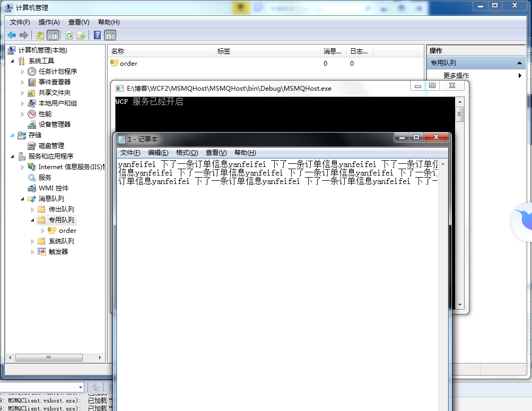Click the 设备管理器 icon

pos(31,125)
